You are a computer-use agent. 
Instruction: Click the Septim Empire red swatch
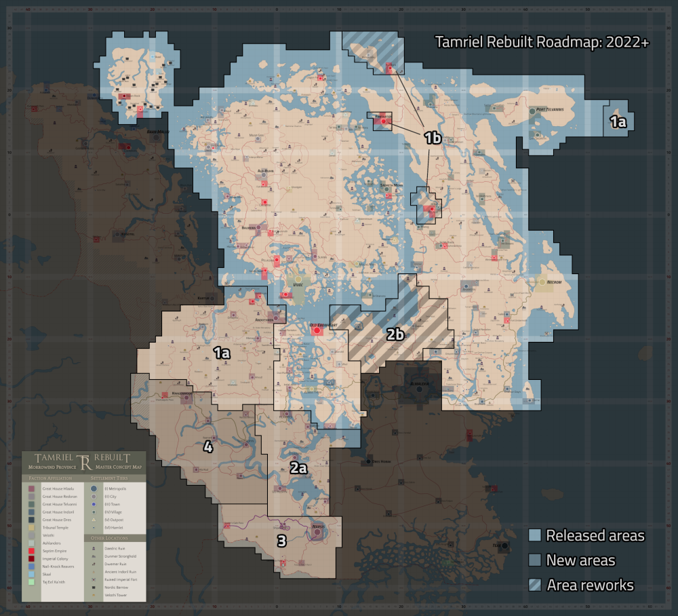[x=31, y=551]
